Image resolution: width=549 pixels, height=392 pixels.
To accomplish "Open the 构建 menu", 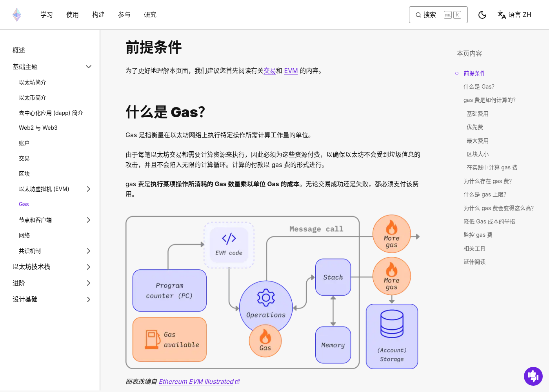I will 98,15.
